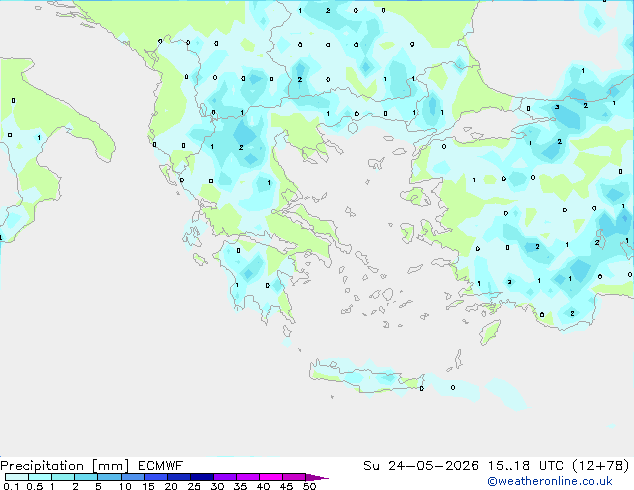Click the forecast offset '(12+78)' text
The width and height of the screenshot is (634, 490).
(x=601, y=466)
